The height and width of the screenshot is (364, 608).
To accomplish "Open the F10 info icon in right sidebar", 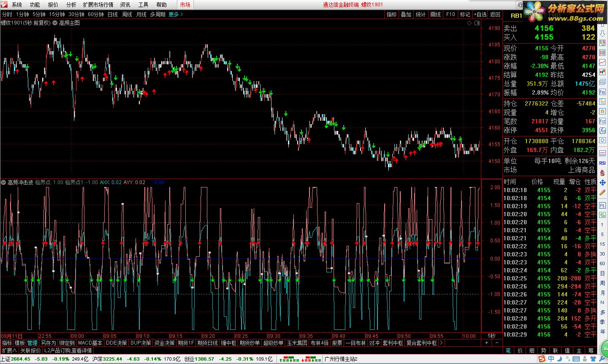I will tap(603, 92).
